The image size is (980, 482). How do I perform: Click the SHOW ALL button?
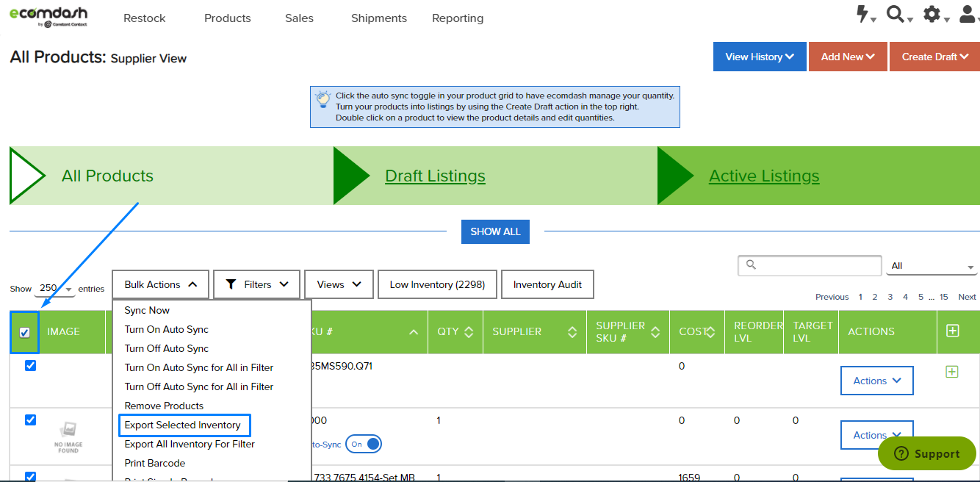(x=495, y=231)
